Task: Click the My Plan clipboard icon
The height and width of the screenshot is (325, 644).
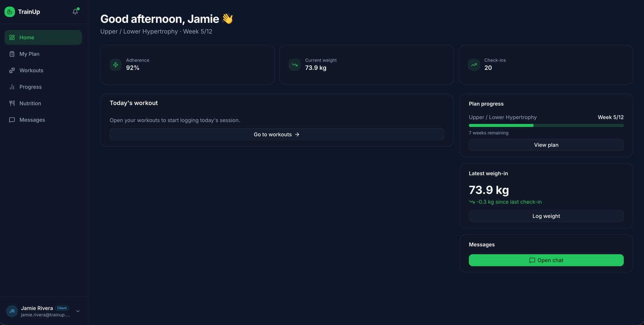Action: click(12, 54)
